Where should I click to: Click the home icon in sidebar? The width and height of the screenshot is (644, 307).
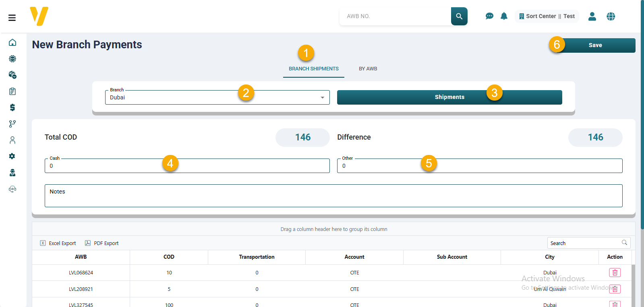[x=12, y=43]
